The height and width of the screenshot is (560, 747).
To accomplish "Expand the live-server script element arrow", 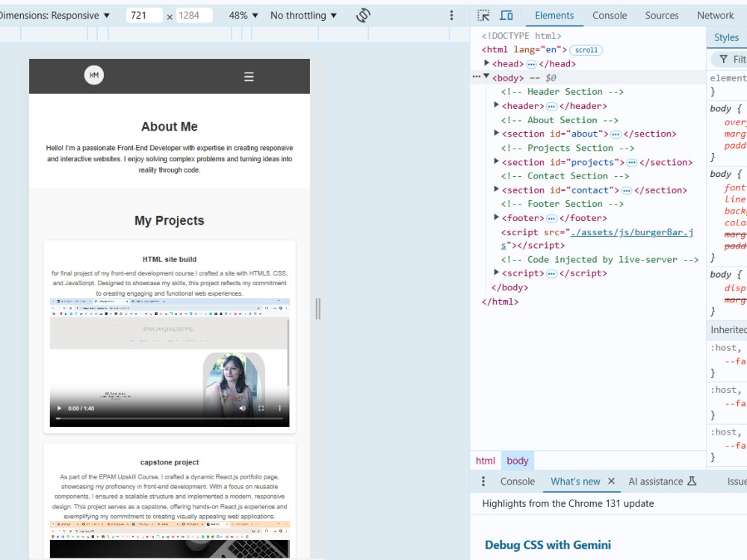I will 496,273.
